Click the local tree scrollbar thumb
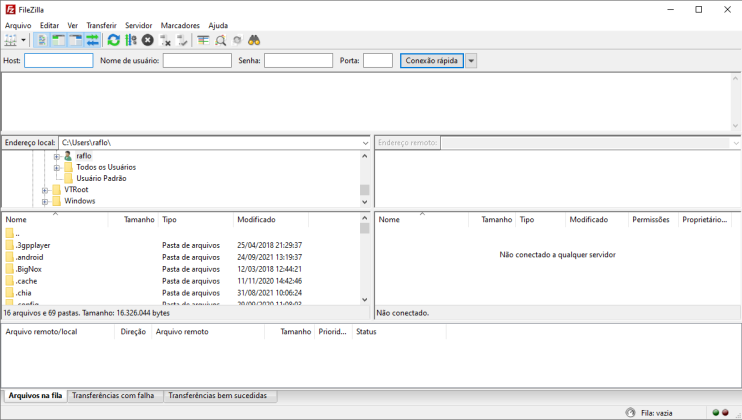 (x=364, y=190)
